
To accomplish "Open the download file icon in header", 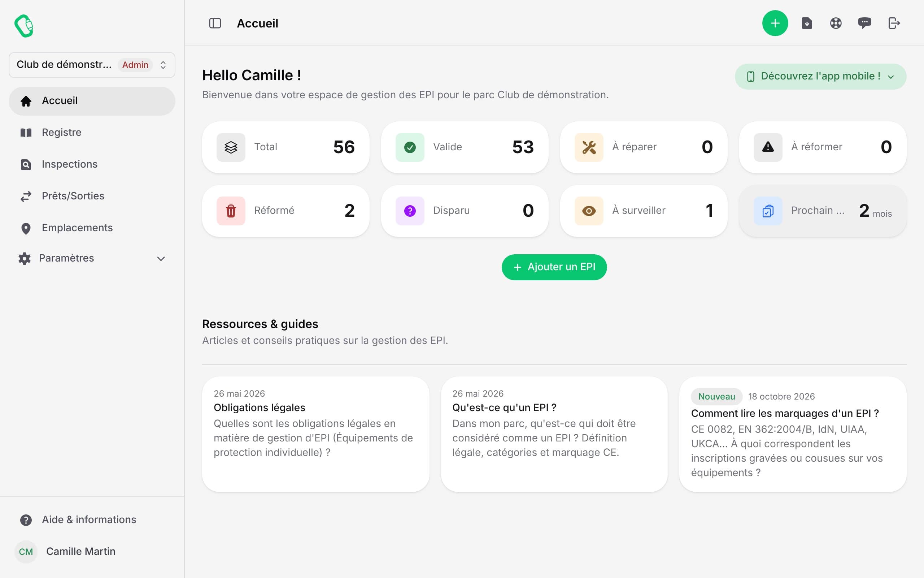I will (807, 23).
